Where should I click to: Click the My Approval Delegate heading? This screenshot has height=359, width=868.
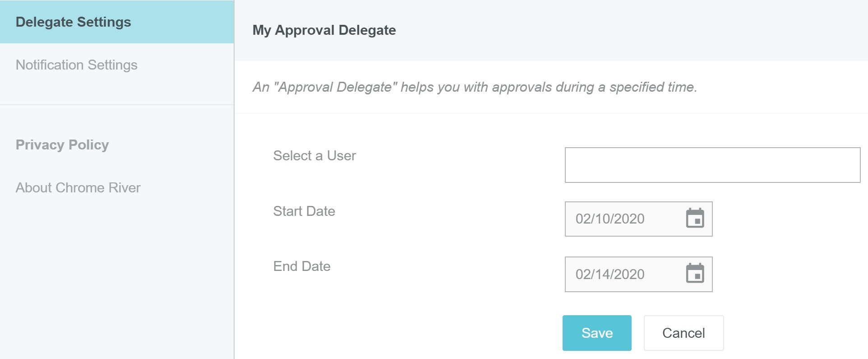324,30
